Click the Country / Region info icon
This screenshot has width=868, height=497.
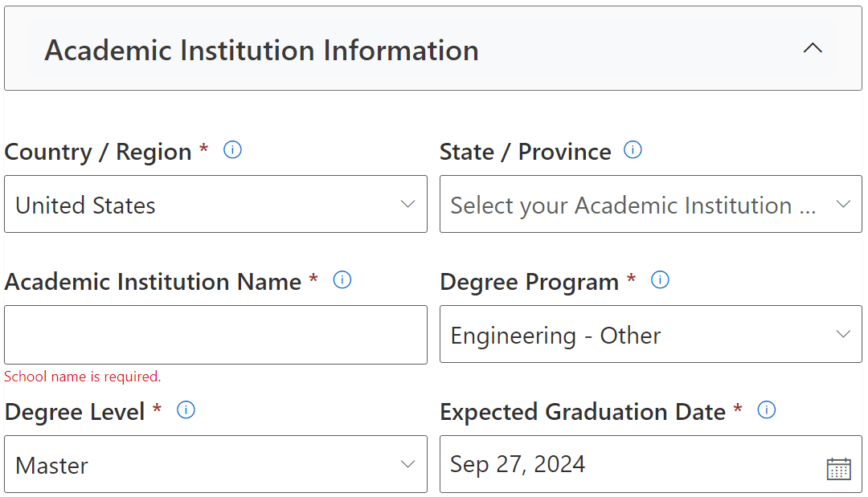click(232, 150)
